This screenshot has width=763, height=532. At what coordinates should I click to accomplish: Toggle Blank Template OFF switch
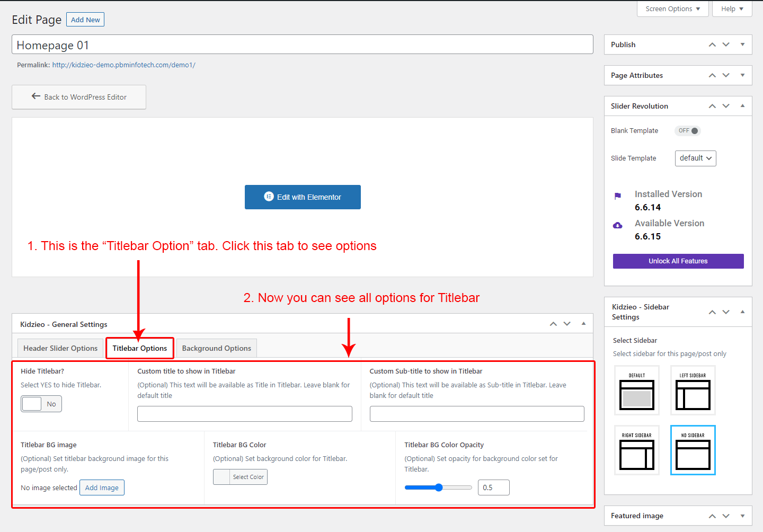688,131
